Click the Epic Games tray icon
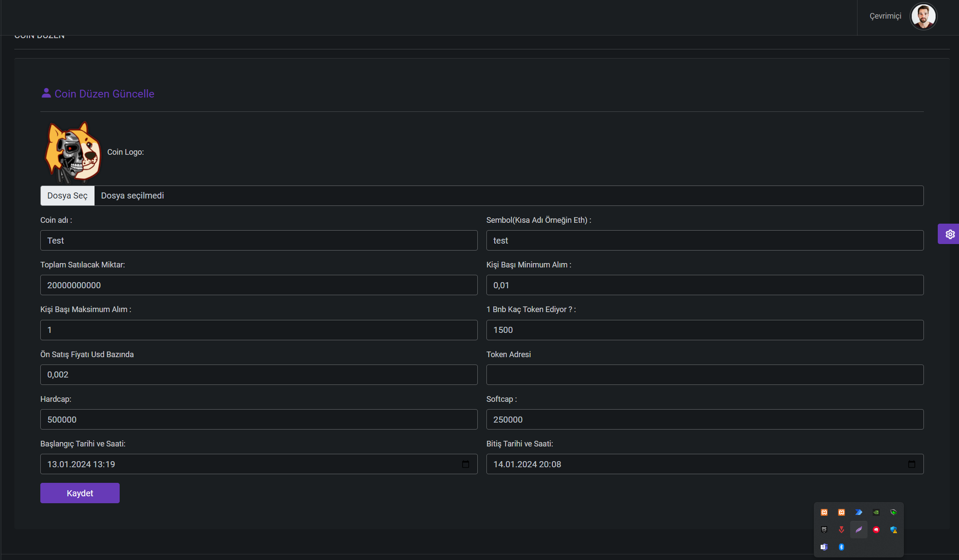Screen dimensions: 959x560 click(x=824, y=530)
